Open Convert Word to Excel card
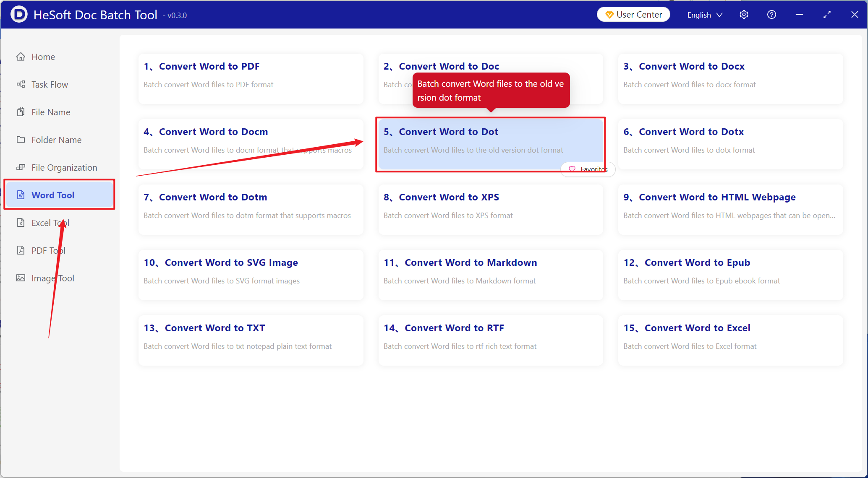This screenshot has width=868, height=478. coord(731,340)
